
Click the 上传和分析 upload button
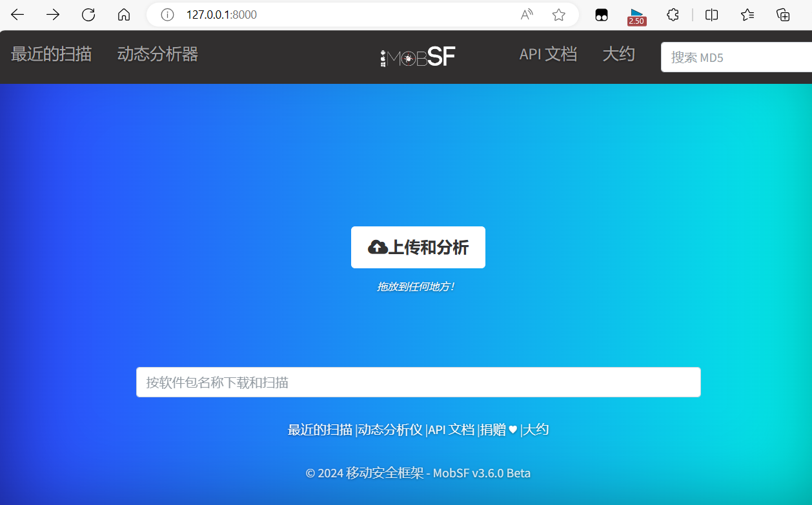click(x=418, y=247)
